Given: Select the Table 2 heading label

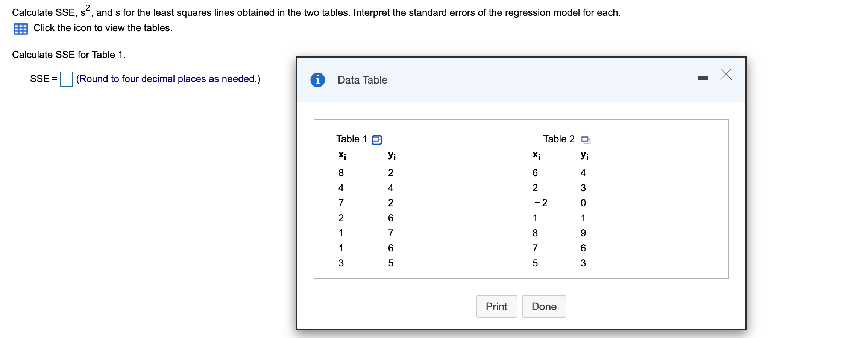Looking at the screenshot, I should click(558, 139).
